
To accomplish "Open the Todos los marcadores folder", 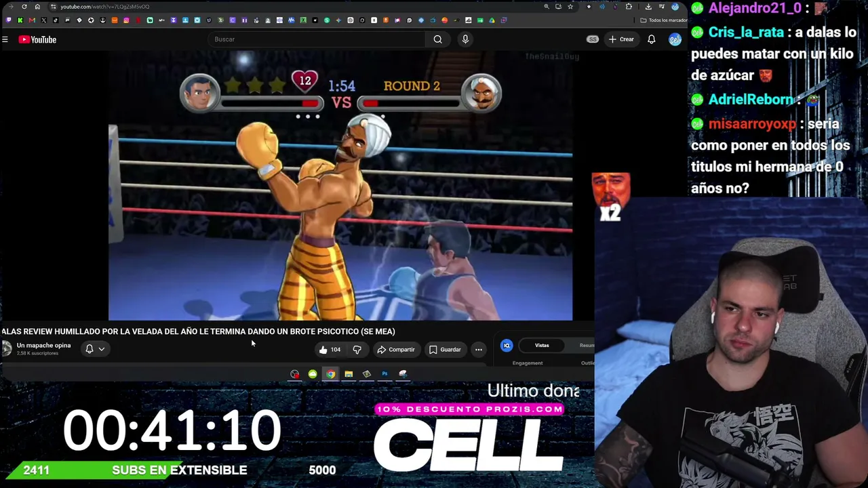I will tap(664, 20).
